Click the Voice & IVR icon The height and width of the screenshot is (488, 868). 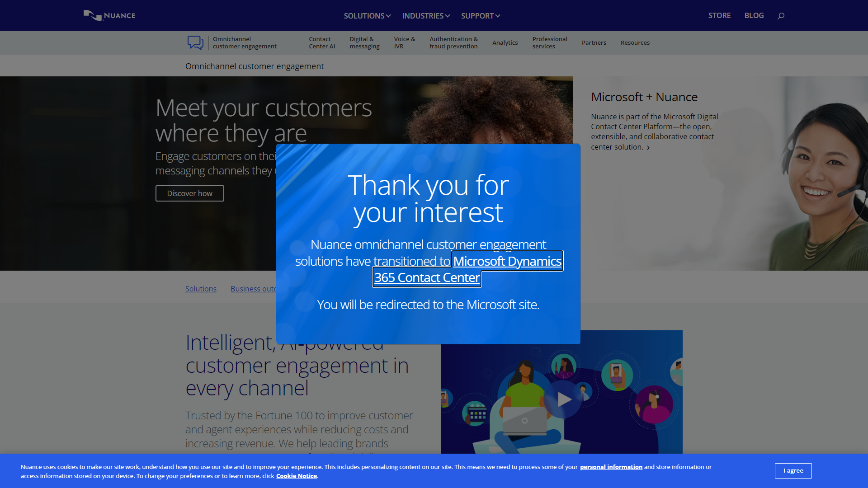click(405, 42)
